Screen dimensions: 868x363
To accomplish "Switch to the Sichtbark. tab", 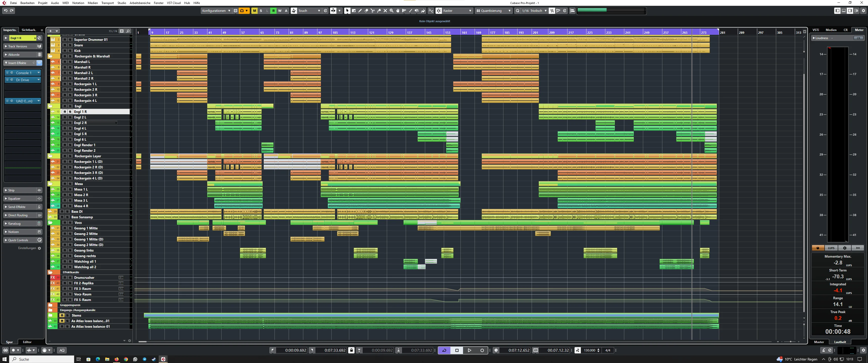I will [29, 30].
